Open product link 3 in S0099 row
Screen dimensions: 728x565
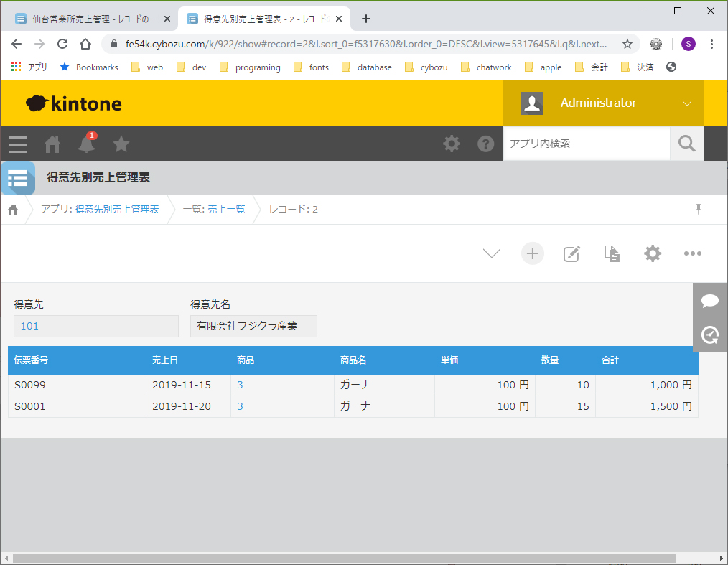coord(240,385)
